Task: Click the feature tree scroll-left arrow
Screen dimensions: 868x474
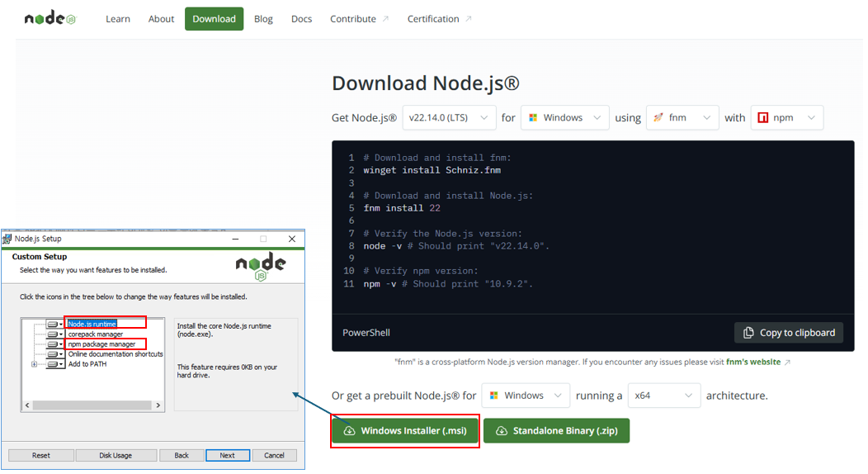Action: point(27,405)
